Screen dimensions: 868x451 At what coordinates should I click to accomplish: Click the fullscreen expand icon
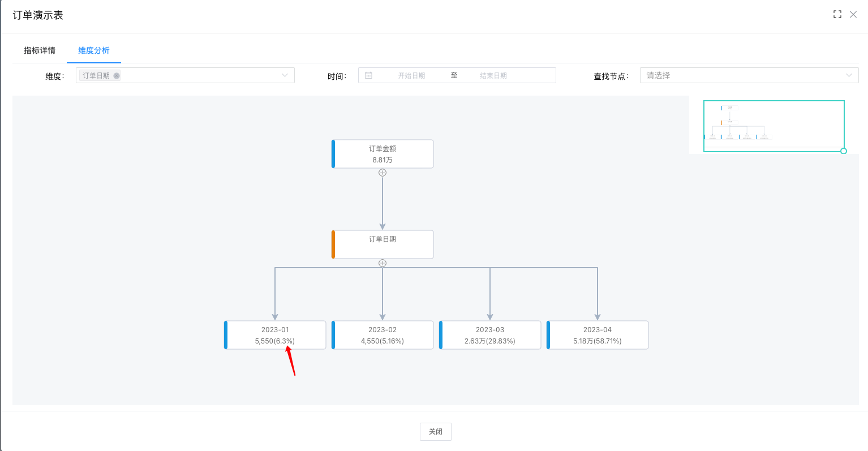click(837, 15)
